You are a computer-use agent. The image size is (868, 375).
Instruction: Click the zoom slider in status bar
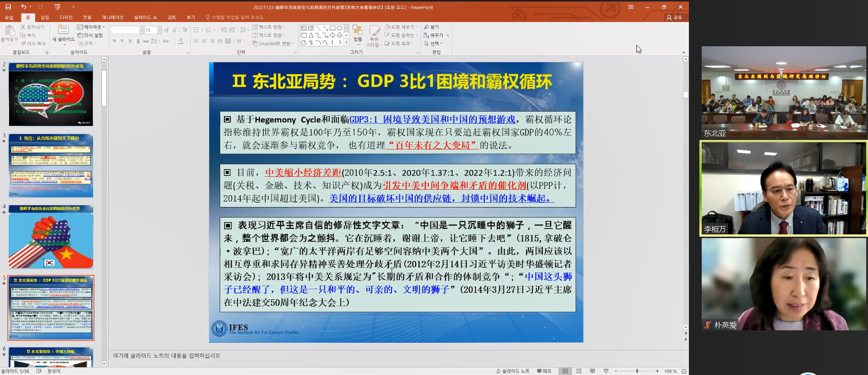(637, 371)
